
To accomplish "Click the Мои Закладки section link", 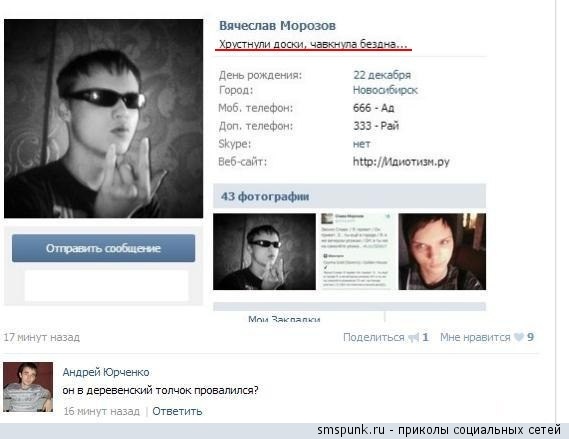I will tap(284, 319).
